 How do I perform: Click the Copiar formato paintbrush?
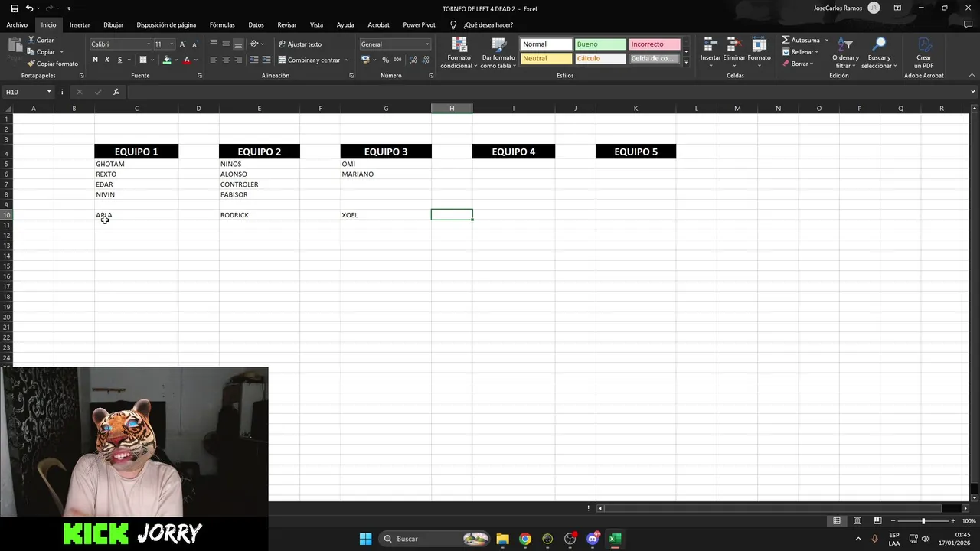coord(52,64)
